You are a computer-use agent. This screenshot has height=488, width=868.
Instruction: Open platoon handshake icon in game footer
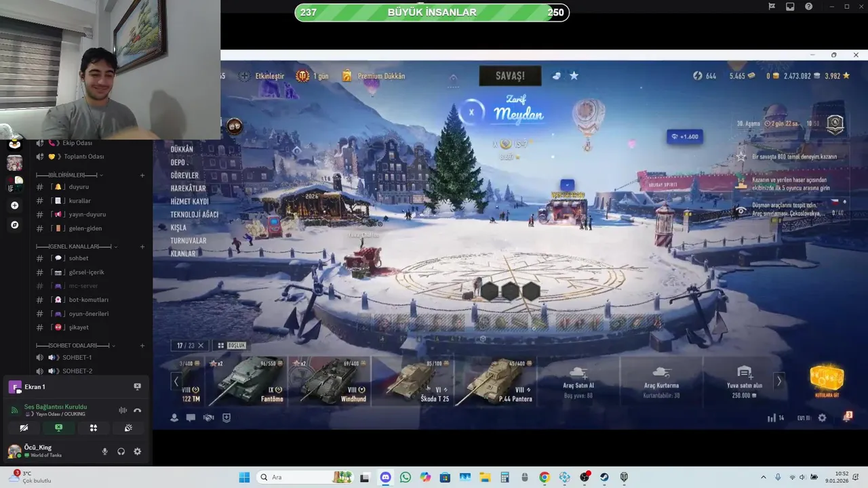click(208, 418)
